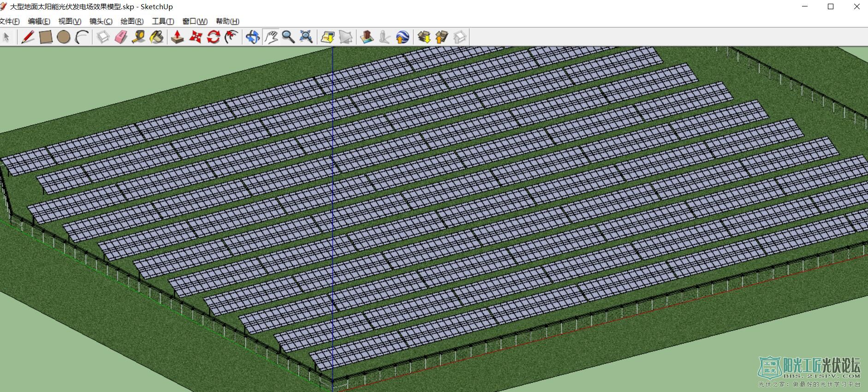Click the Zoom Extents tool
The height and width of the screenshot is (392, 868).
pos(306,37)
